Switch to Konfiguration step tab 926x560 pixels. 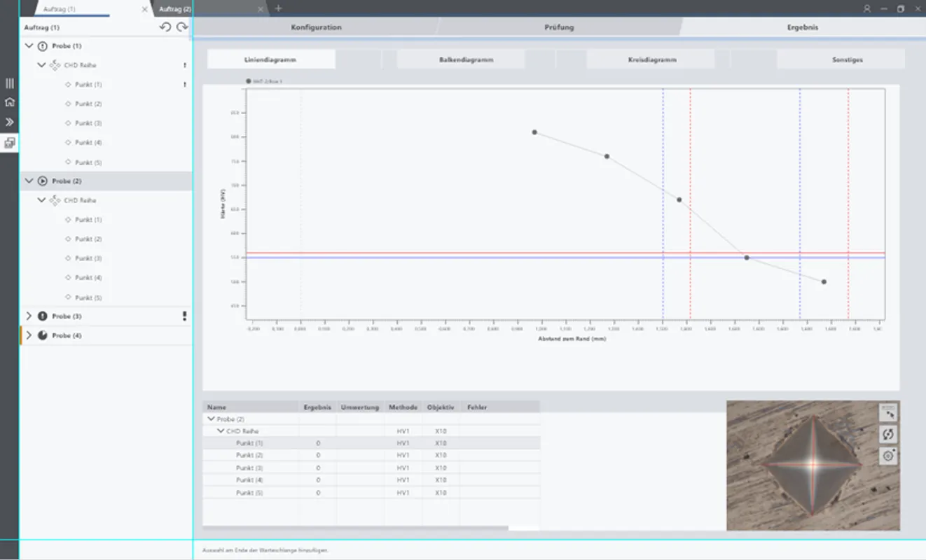pos(316,27)
